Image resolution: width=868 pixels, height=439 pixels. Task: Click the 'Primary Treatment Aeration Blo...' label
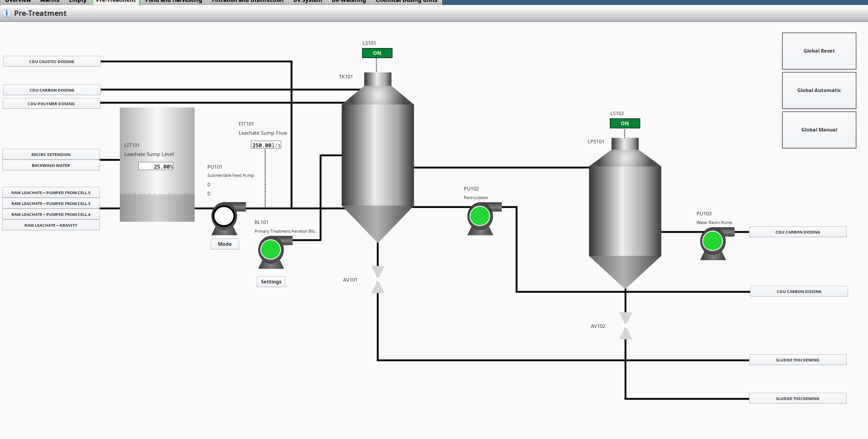[285, 231]
